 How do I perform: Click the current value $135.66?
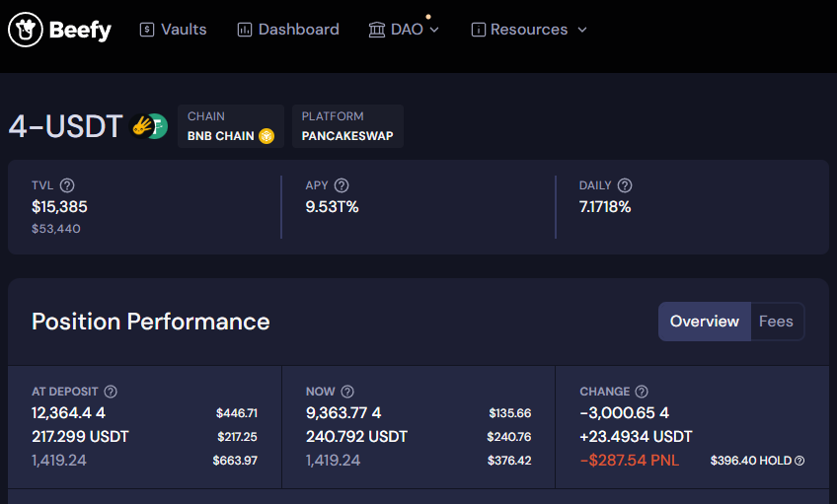coord(510,413)
